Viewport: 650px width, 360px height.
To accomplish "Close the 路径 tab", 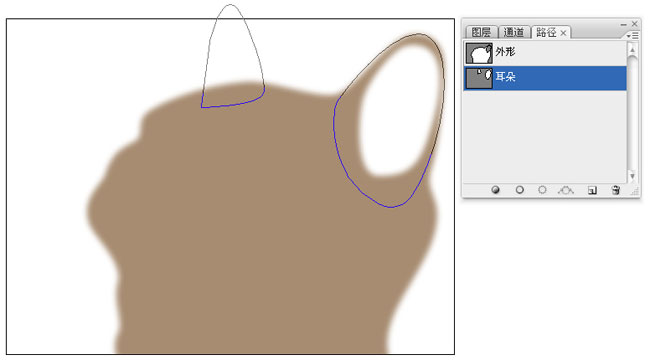I will pos(563,33).
